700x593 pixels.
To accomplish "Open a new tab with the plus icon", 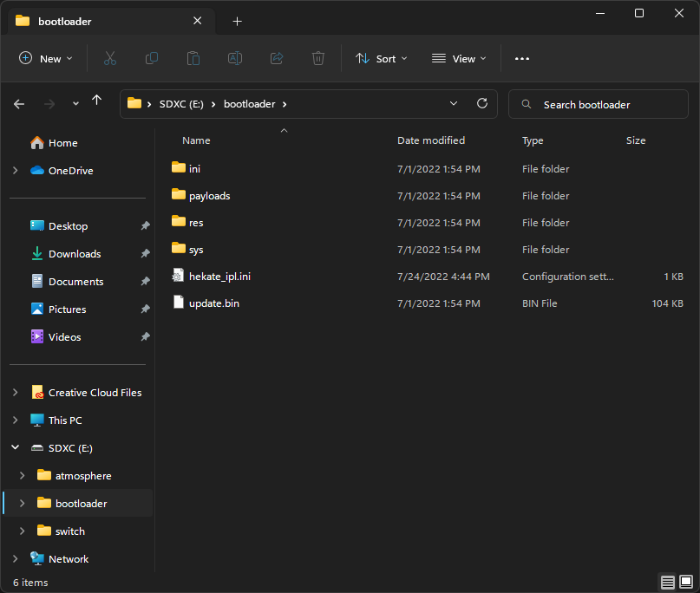I will click(237, 21).
